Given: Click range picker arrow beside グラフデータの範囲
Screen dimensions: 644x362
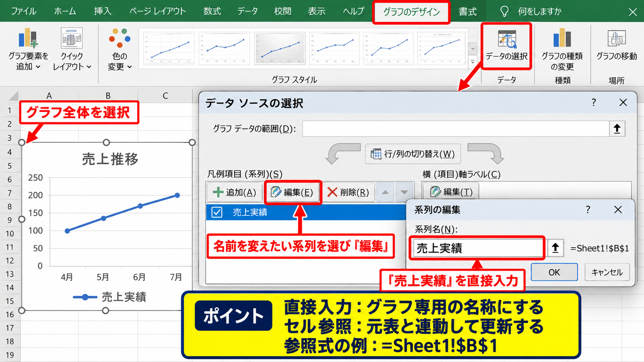Looking at the screenshot, I should point(617,128).
